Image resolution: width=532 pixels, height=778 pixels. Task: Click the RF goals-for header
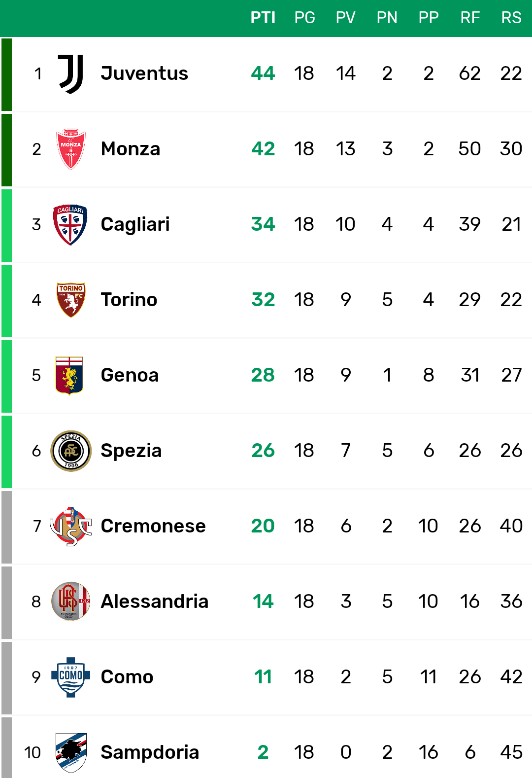(470, 18)
